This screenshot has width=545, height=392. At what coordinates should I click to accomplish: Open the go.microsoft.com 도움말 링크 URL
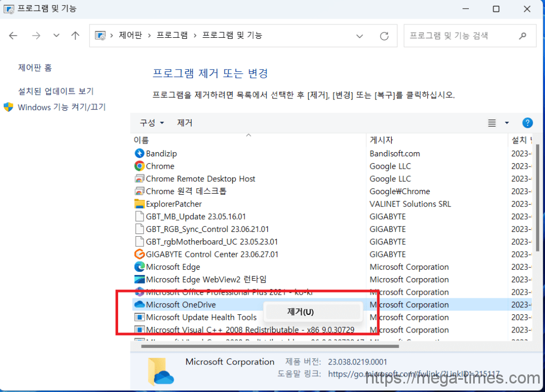tap(414, 374)
